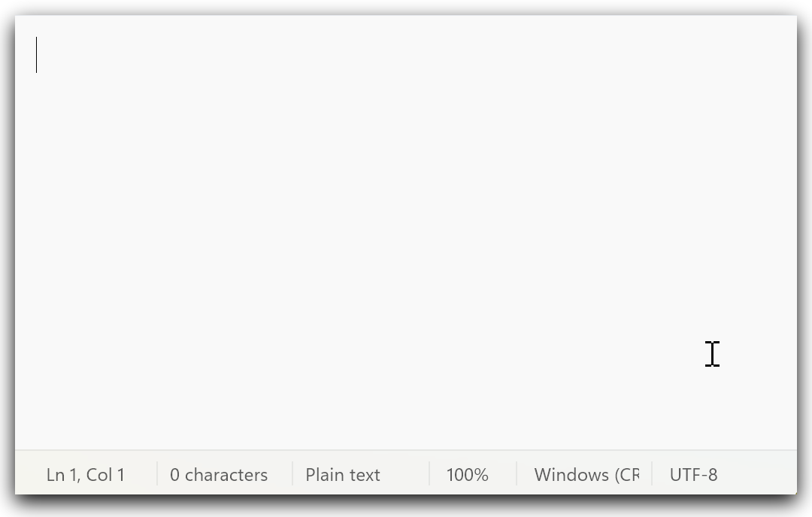This screenshot has height=517, width=812.
Task: Select the 0 characters count in status bar
Action: coord(219,475)
